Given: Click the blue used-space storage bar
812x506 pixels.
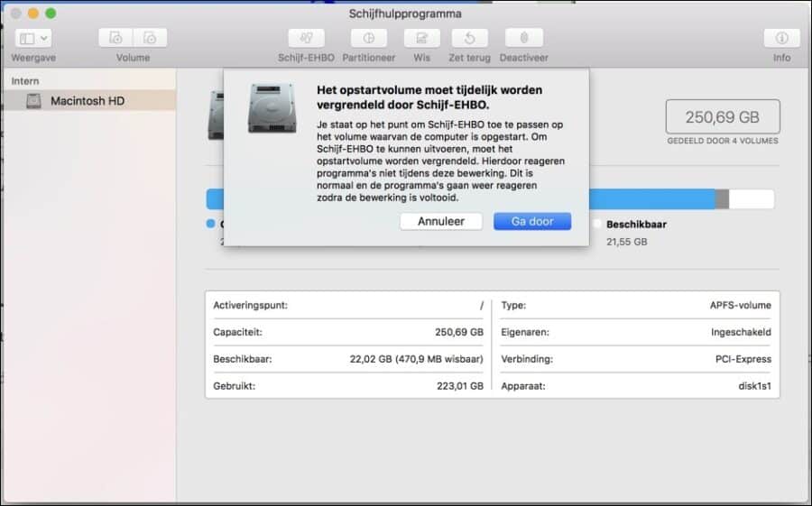Looking at the screenshot, I should tap(652, 199).
